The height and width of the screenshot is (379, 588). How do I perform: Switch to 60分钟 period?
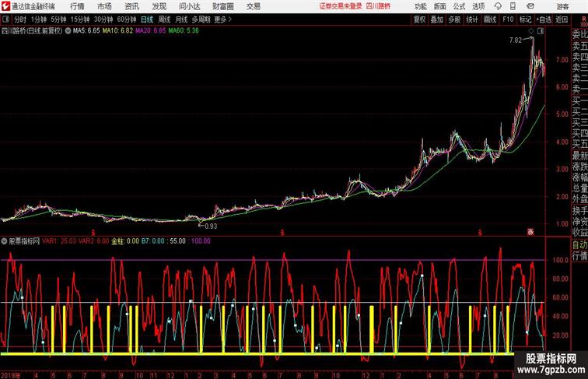coord(126,19)
